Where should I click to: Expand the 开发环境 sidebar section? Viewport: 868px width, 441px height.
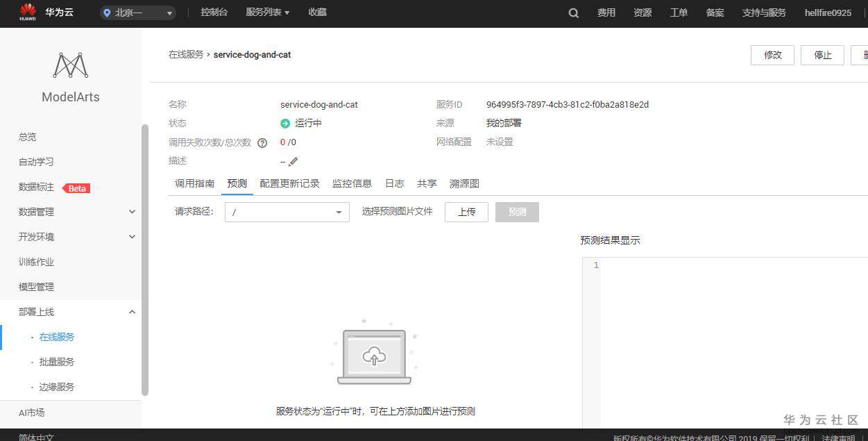(x=132, y=237)
